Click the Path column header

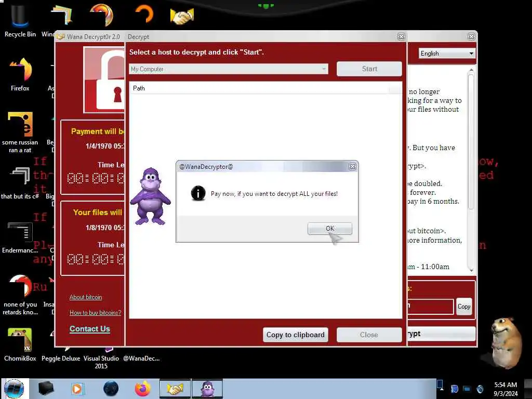click(x=260, y=88)
